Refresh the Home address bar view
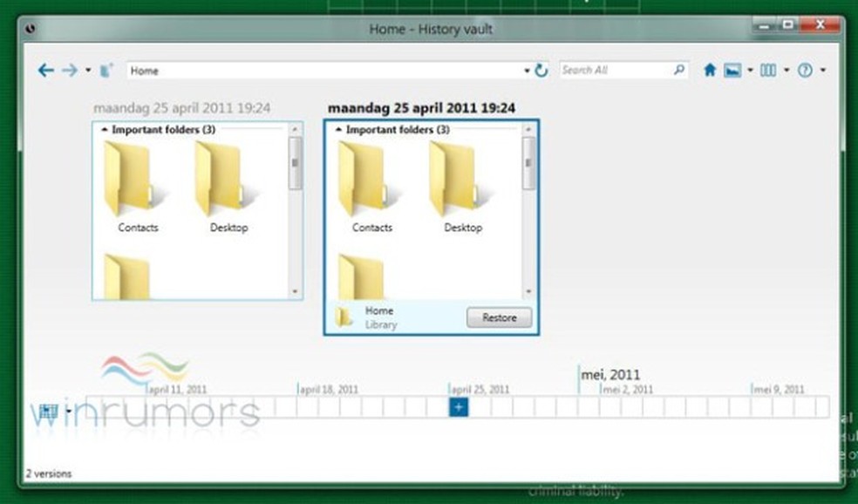 click(x=540, y=70)
